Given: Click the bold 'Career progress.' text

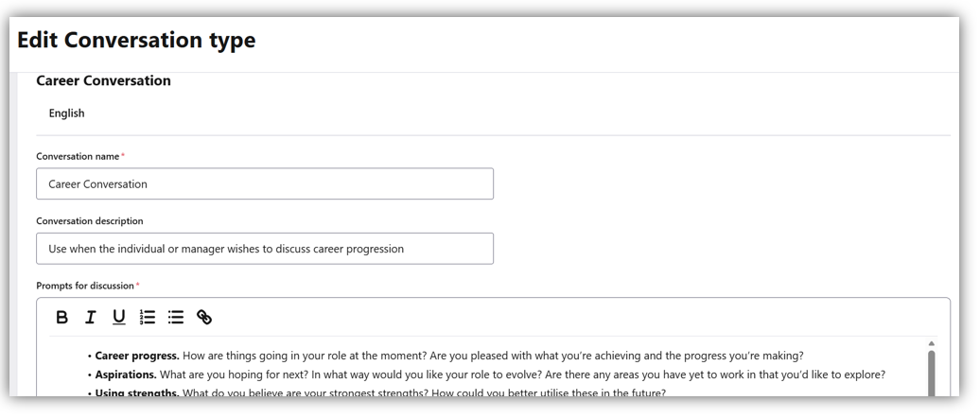Looking at the screenshot, I should coord(137,357).
